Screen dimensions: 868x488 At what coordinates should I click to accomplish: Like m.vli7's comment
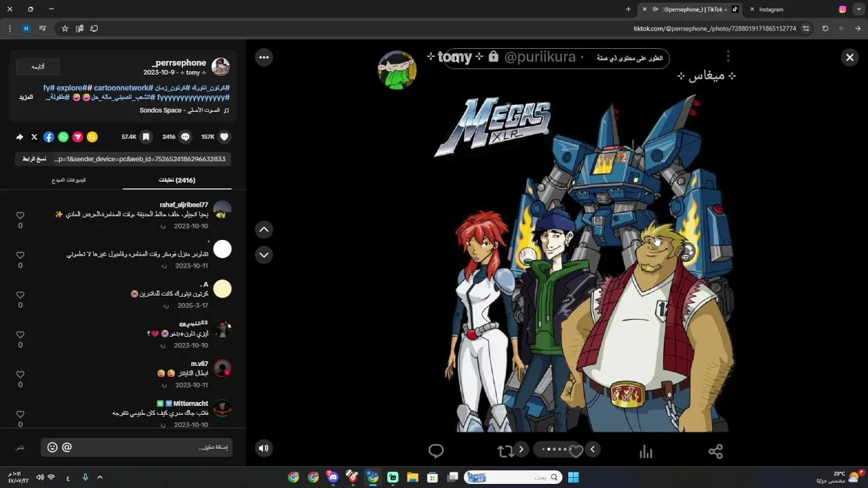point(20,374)
